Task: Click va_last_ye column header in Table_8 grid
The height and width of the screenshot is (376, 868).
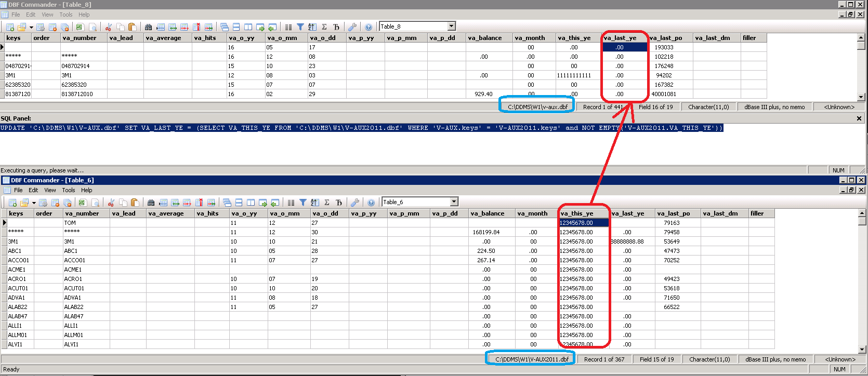Action: (x=624, y=38)
